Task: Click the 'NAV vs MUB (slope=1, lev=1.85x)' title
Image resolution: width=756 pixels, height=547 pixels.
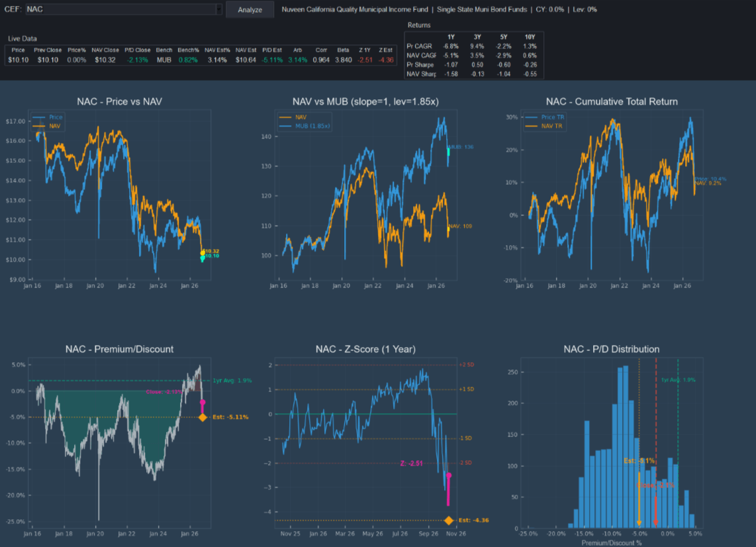Action: point(365,102)
